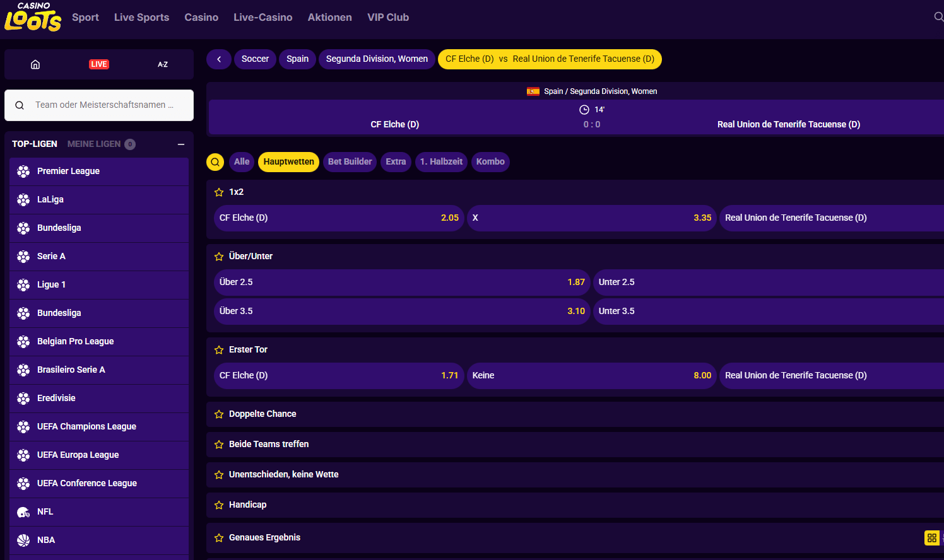This screenshot has height=560, width=944.
Task: Toggle the star on Über/Unter market
Action: coord(219,256)
